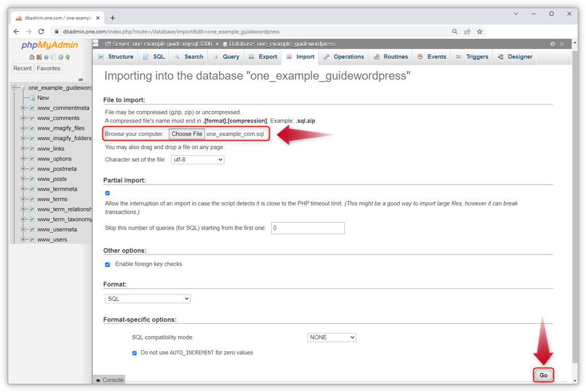This screenshot has width=586, height=392.
Task: Bookmark page with the star icon
Action: click(x=480, y=32)
